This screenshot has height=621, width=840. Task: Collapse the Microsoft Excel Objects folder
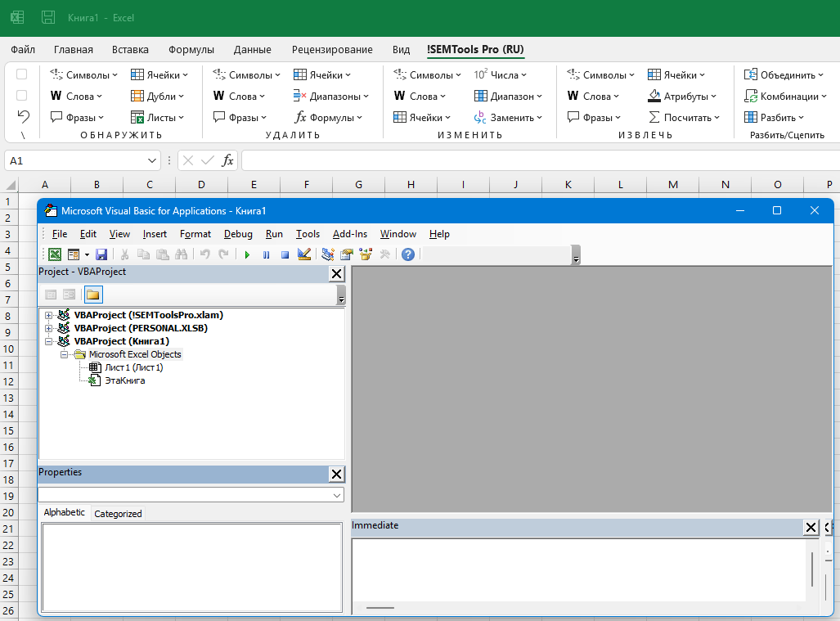click(64, 355)
